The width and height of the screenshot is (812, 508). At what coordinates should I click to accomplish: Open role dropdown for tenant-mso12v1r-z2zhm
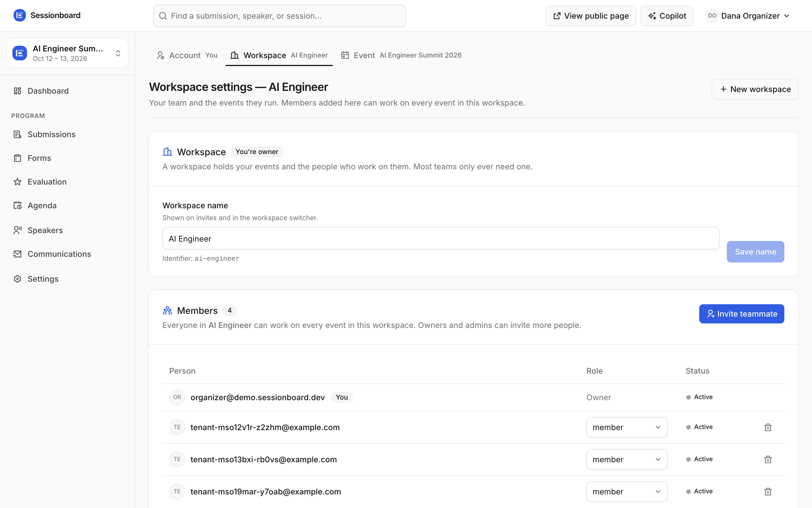[x=627, y=427]
